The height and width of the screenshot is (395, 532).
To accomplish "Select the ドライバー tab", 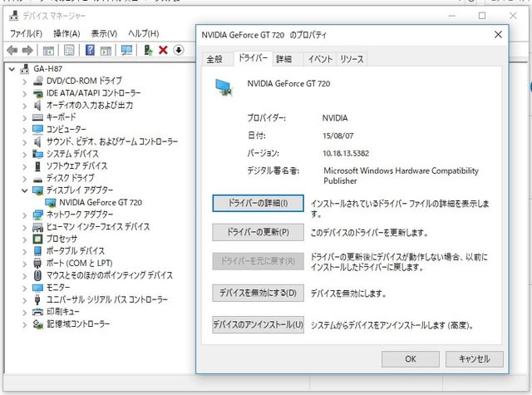I will click(253, 58).
